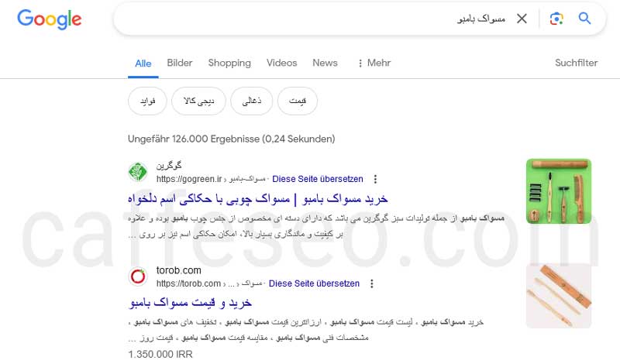Screen dimensions: 620x364
Task: Translate the gogreen result page
Action: pos(318,179)
